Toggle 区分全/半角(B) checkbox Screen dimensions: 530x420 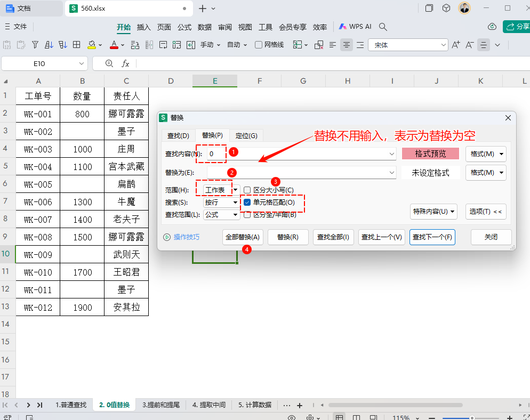[247, 215]
